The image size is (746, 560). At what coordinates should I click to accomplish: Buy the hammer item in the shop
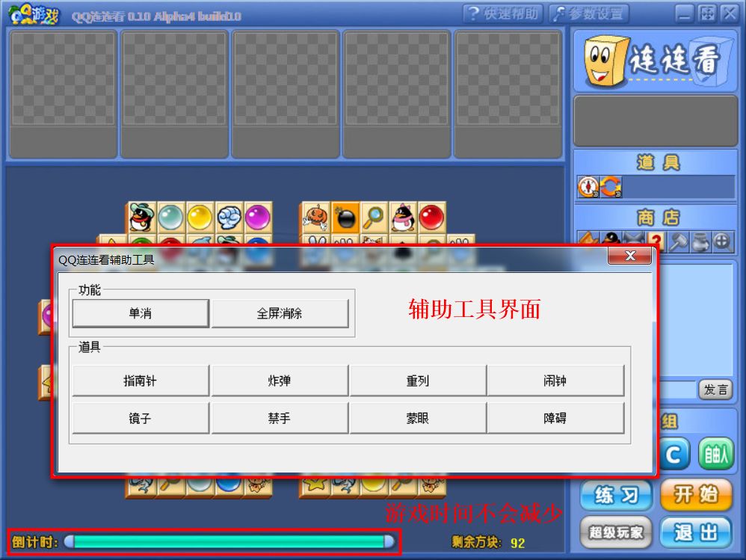tap(678, 242)
